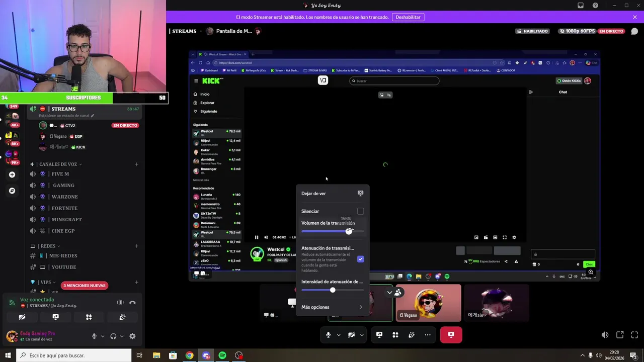Viewport: 644px width, 362px height.
Task: Collapse CANALES DE VOZ category
Action: 58,164
